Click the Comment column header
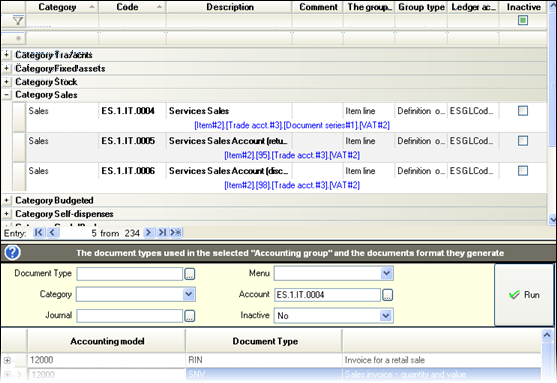The height and width of the screenshot is (383, 557). click(318, 7)
